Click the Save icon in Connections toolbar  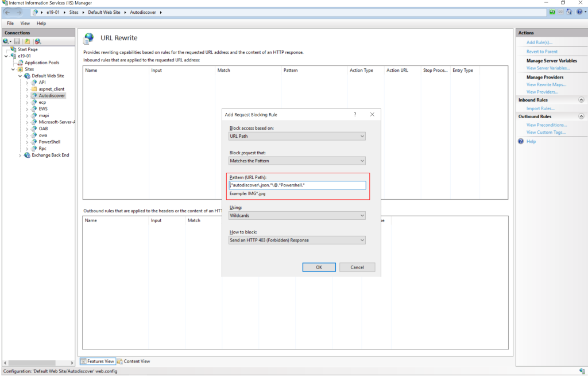pyautogui.click(x=17, y=41)
